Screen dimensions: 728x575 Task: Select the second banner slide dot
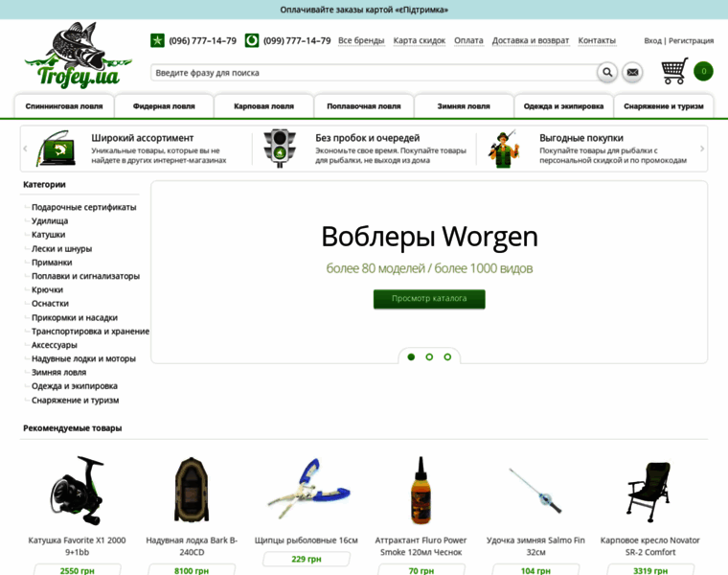coord(429,356)
